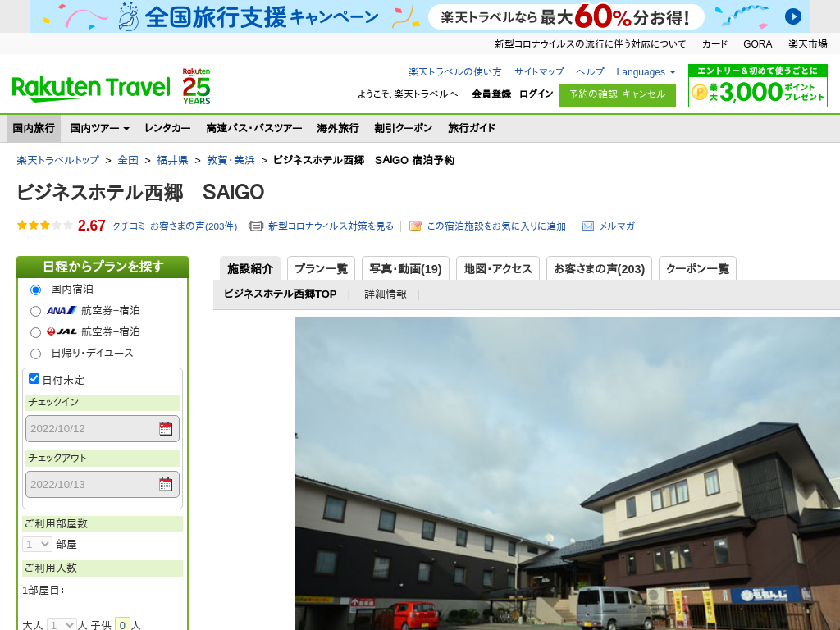Open the room count dropdown
The height and width of the screenshot is (630, 840).
click(x=37, y=545)
